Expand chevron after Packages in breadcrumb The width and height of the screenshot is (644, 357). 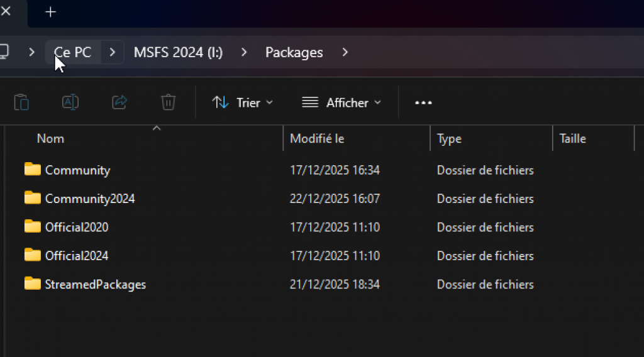coord(345,52)
